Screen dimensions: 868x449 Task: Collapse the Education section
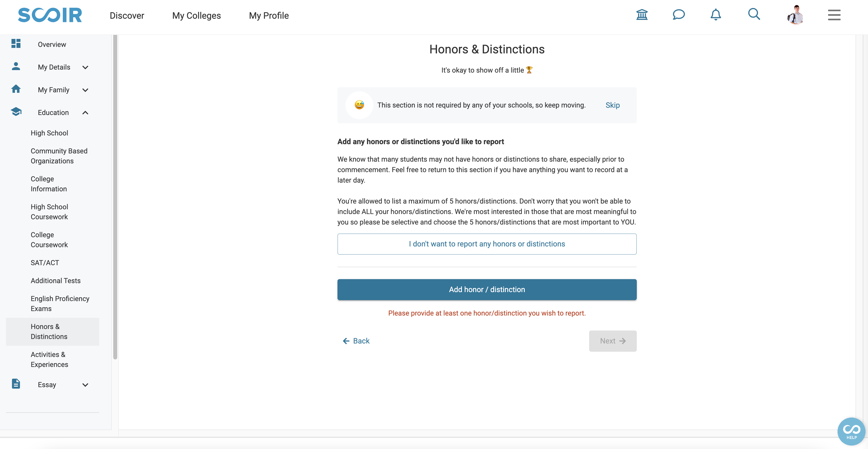85,112
